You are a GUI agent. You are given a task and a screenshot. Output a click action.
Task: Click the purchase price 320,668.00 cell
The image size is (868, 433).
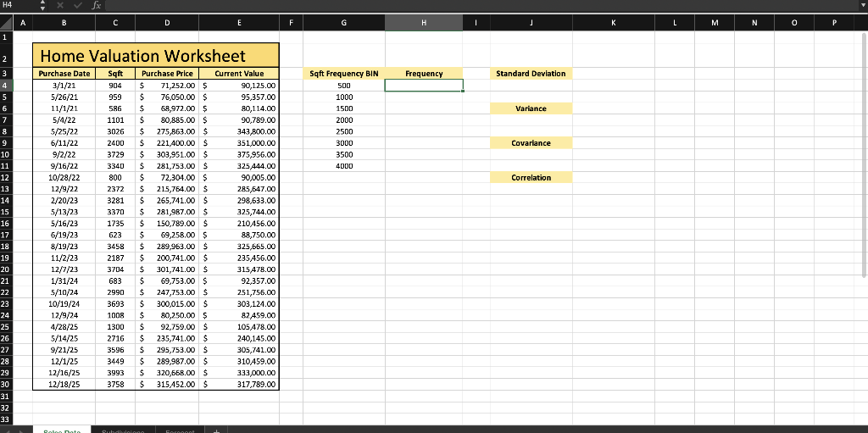(167, 373)
